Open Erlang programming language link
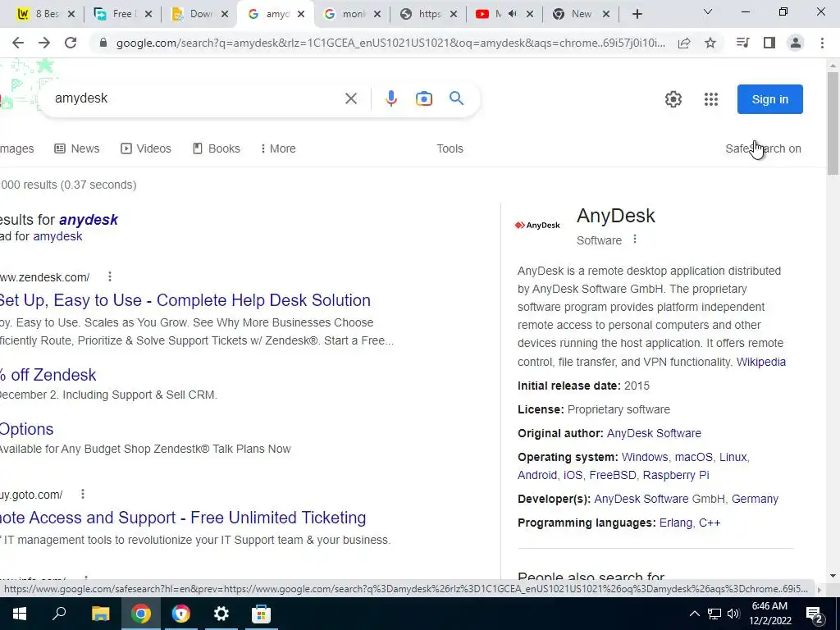840x630 pixels. click(676, 523)
